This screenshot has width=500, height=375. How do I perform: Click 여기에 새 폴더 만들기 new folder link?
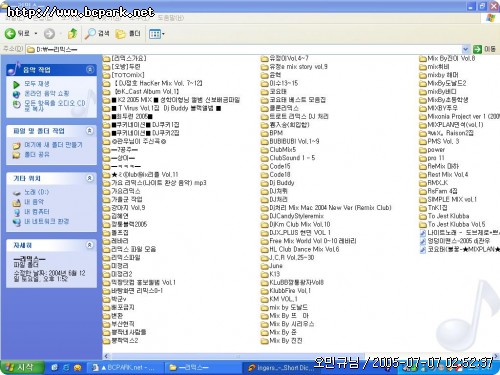click(x=53, y=145)
